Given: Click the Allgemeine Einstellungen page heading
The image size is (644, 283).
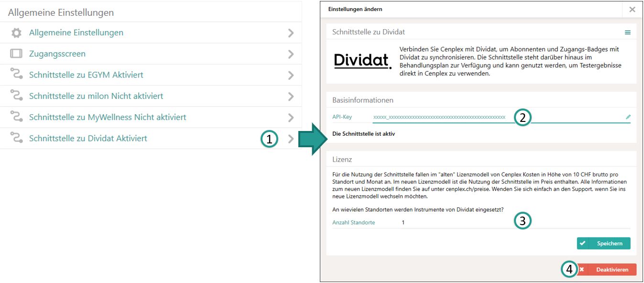Looking at the screenshot, I should pos(61,12).
